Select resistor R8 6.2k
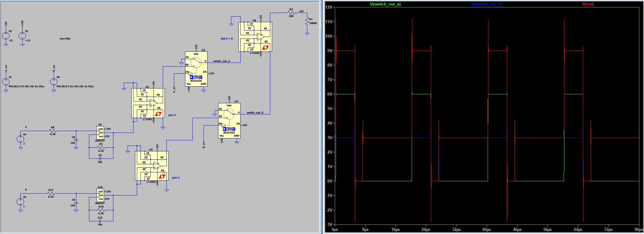644x234 pixels. (x=53, y=131)
